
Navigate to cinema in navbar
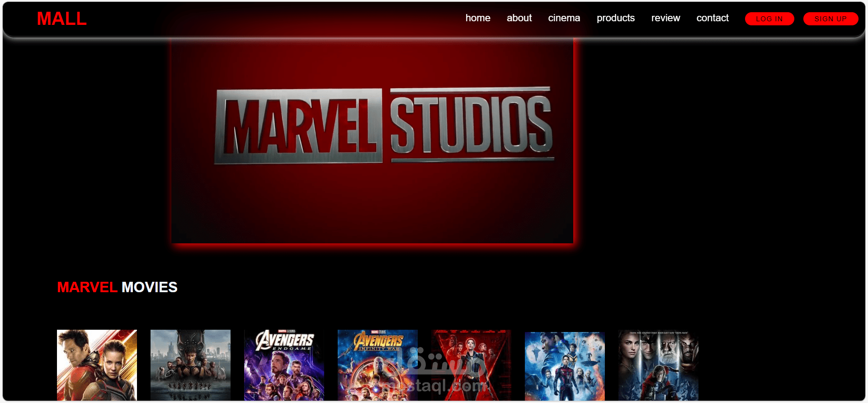pos(564,18)
